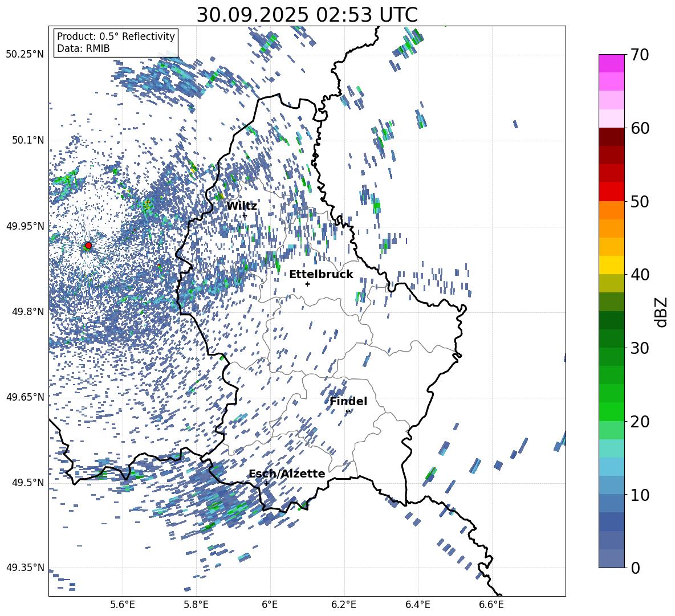Click the 10 colorbar tick label
The width and height of the screenshot is (675, 616).
640,495
